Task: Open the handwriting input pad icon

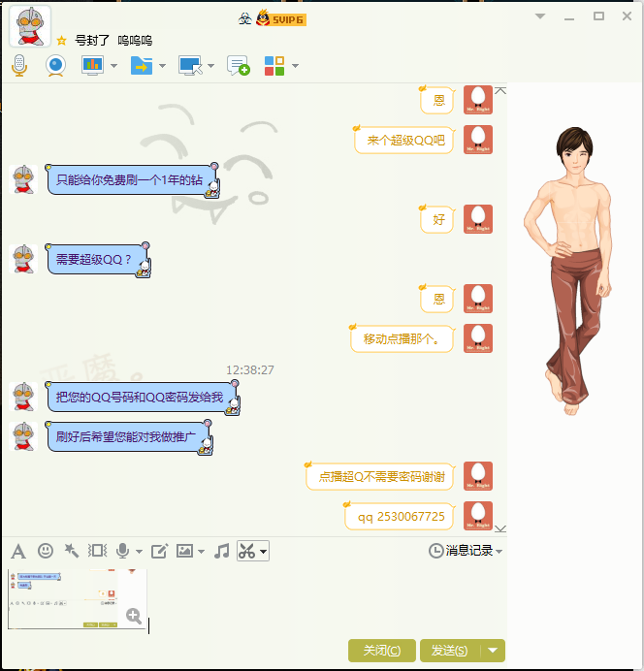Action: (160, 551)
